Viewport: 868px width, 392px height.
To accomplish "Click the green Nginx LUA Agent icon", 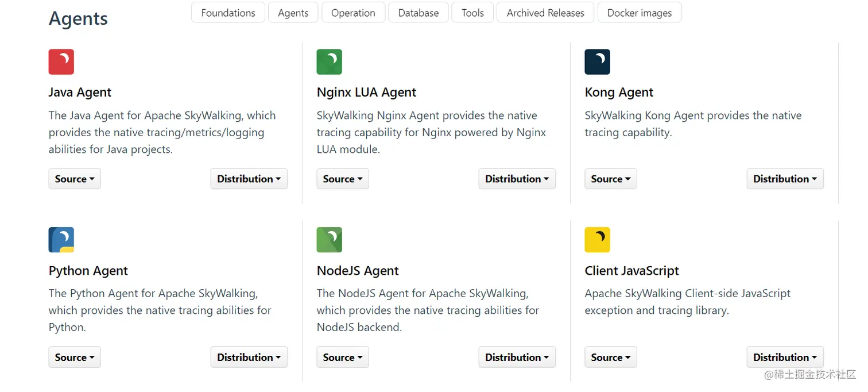I will pyautogui.click(x=329, y=62).
